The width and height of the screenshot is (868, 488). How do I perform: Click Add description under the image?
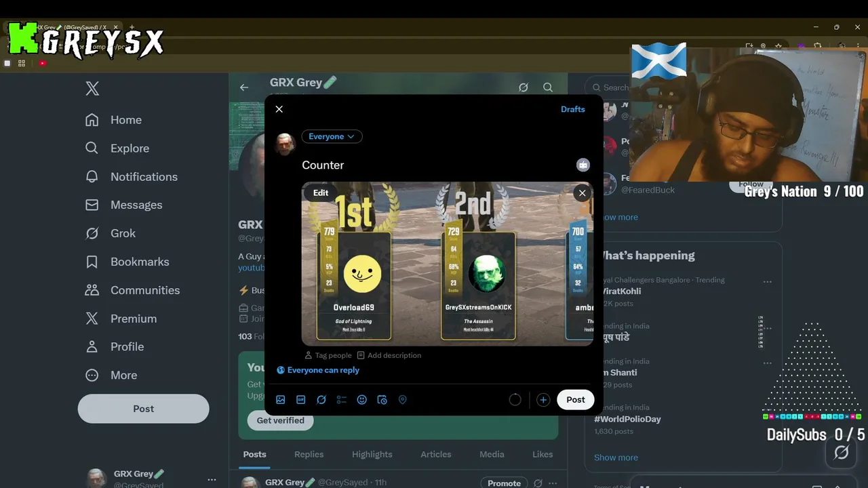(389, 355)
